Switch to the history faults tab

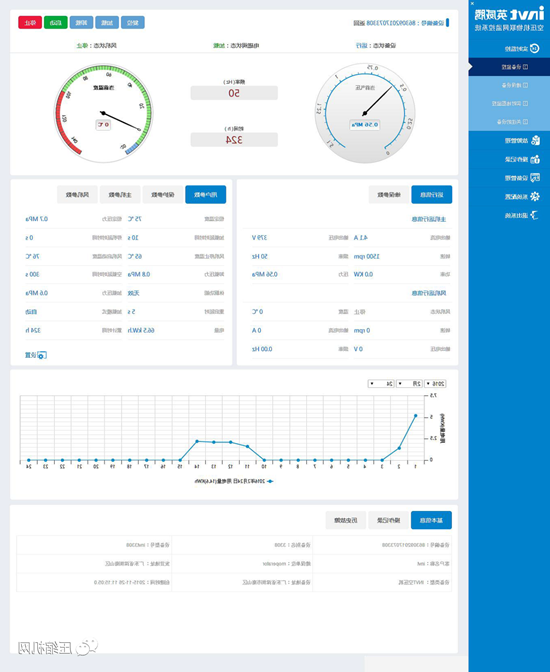(x=346, y=520)
